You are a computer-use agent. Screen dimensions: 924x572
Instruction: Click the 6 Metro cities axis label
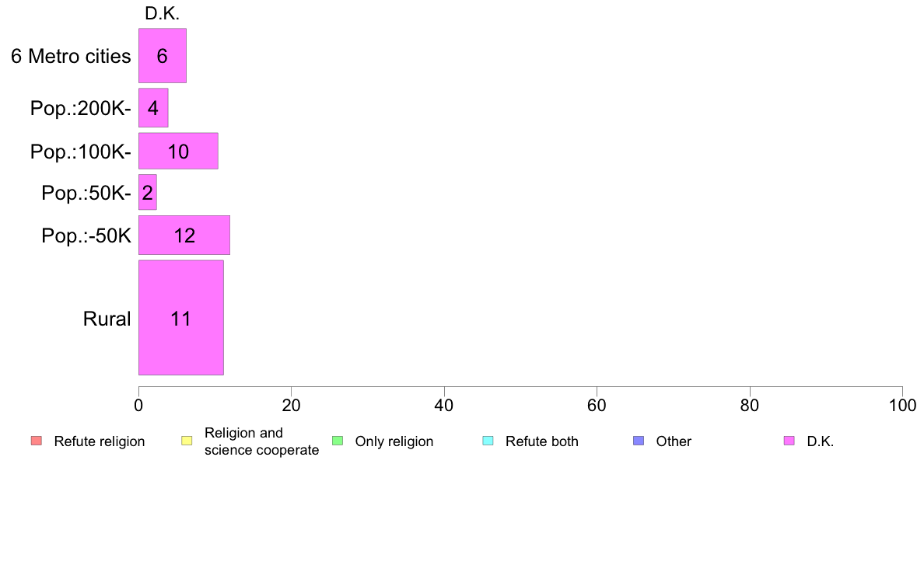[71, 56]
